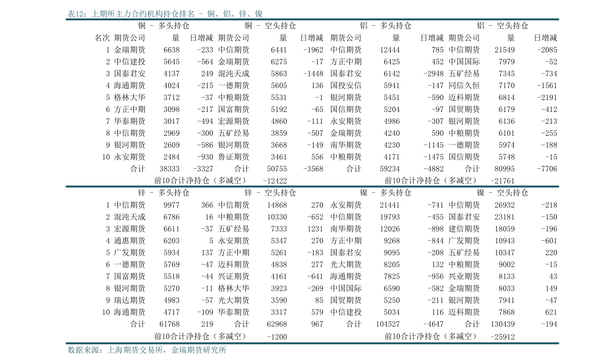Click 锌 in the table title
The width and height of the screenshot is (590, 364).
coord(242,14)
